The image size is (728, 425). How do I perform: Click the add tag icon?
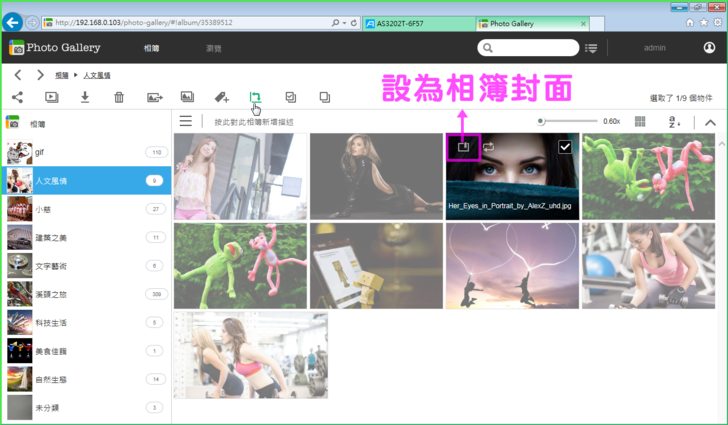tap(222, 97)
